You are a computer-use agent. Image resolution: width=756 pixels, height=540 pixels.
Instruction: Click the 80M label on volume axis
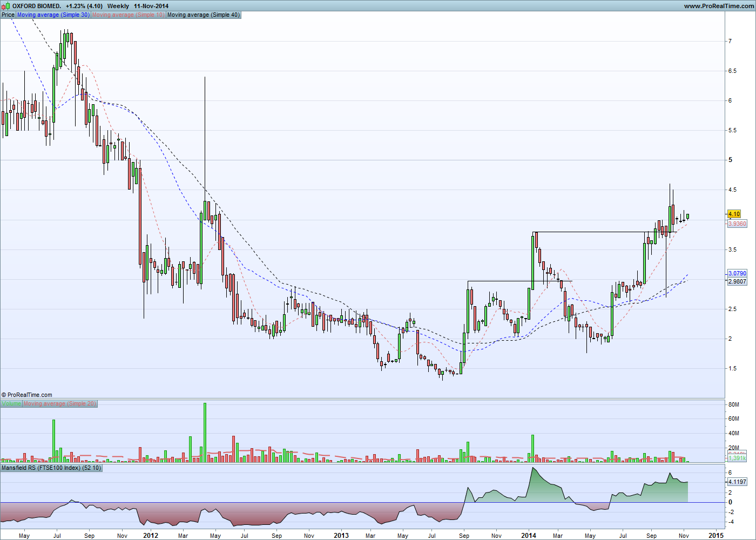pyautogui.click(x=733, y=404)
